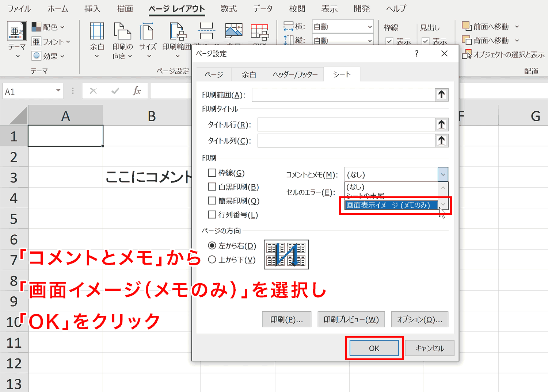Click the コメントとメモ(M) combo box arrow
Viewport: 548px width, 392px height.
pyautogui.click(x=443, y=174)
